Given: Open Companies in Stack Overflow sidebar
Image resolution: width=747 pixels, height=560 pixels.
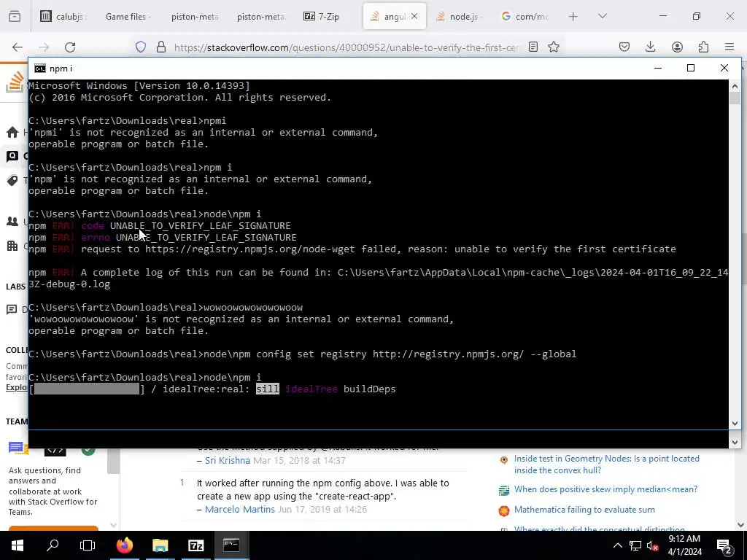Looking at the screenshot, I should 12,246.
